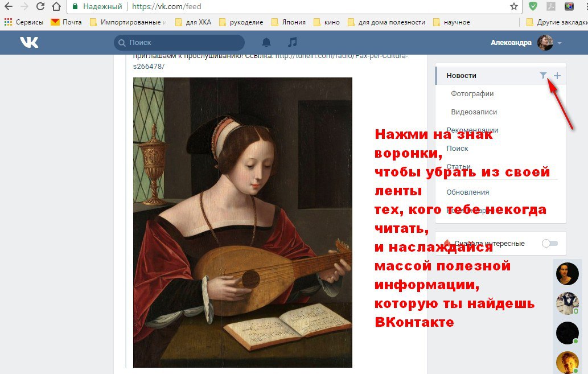Image resolution: width=588 pixels, height=374 pixels.
Task: Open chat with the all-black avatar
Action: pos(568,333)
